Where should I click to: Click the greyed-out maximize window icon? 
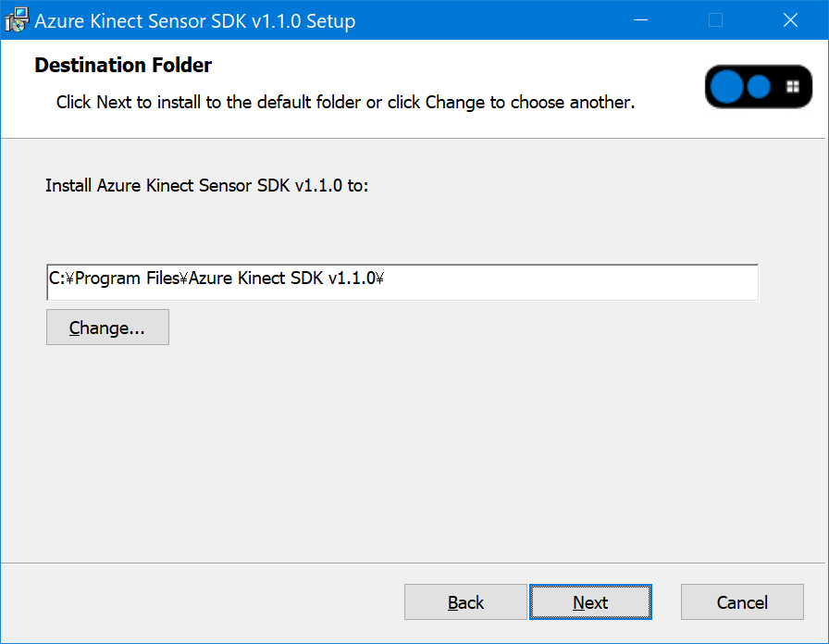715,19
